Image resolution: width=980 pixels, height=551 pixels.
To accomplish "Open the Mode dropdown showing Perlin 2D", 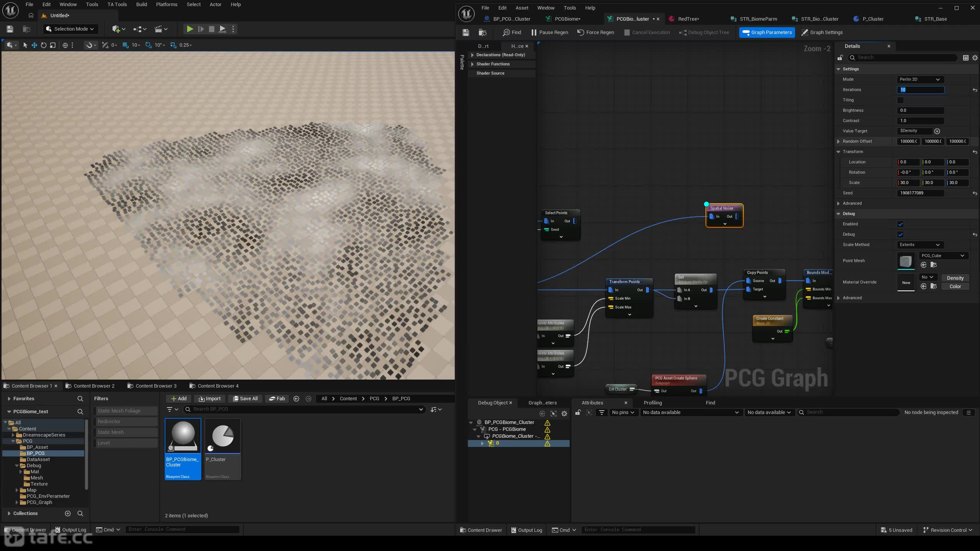I will pyautogui.click(x=920, y=80).
